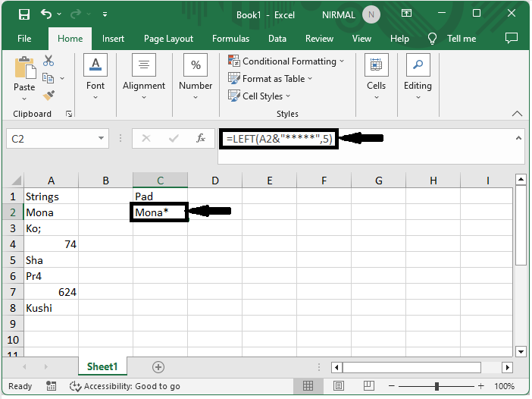Open the Comments speech bubble icon
532x399 pixels.
pyautogui.click(x=511, y=38)
